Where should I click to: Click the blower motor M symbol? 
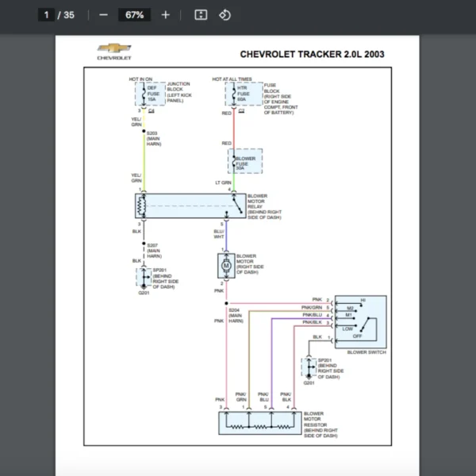point(225,263)
